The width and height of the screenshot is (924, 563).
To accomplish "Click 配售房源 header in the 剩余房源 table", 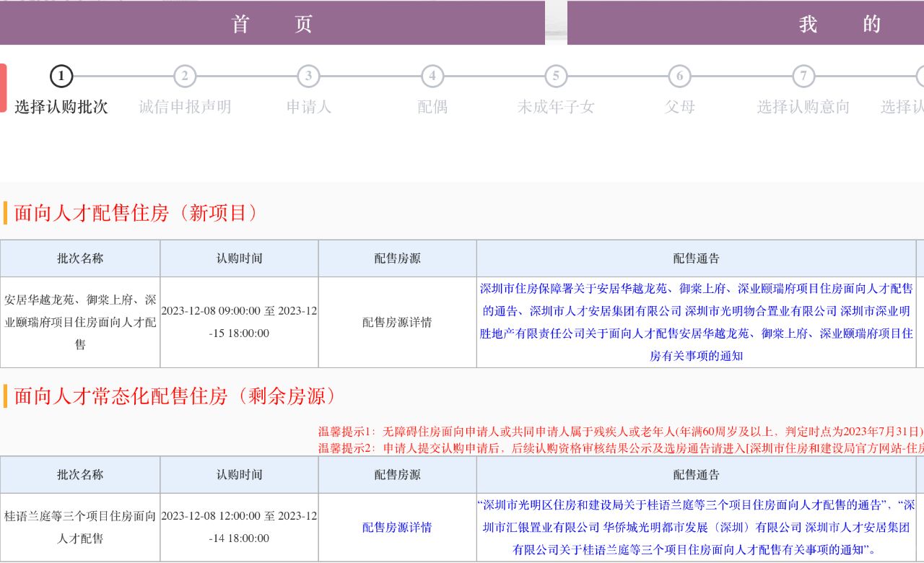I will pyautogui.click(x=397, y=475).
